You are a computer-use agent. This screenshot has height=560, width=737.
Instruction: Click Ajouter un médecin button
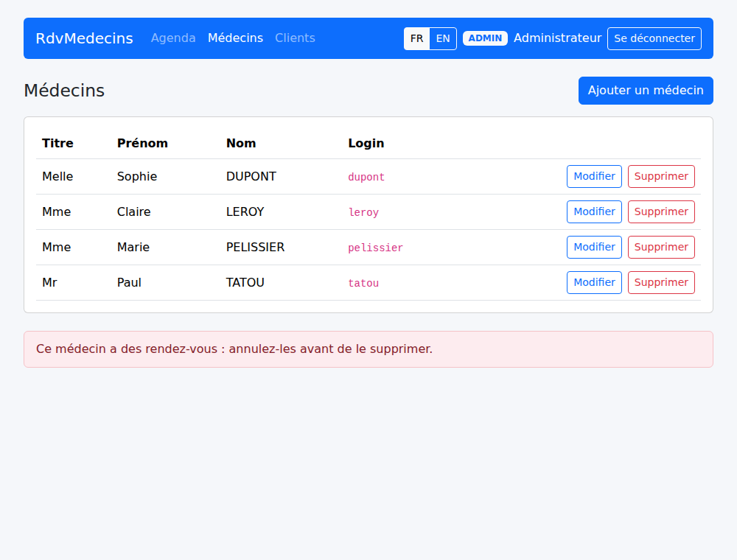click(646, 91)
